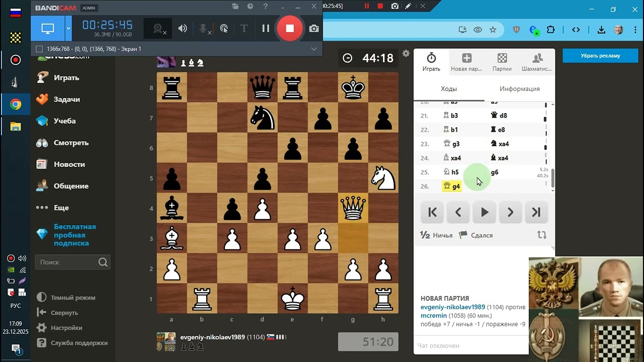The height and width of the screenshot is (362, 644).
Task: Select move 23 Qg3 in the move list
Action: pyautogui.click(x=452, y=144)
